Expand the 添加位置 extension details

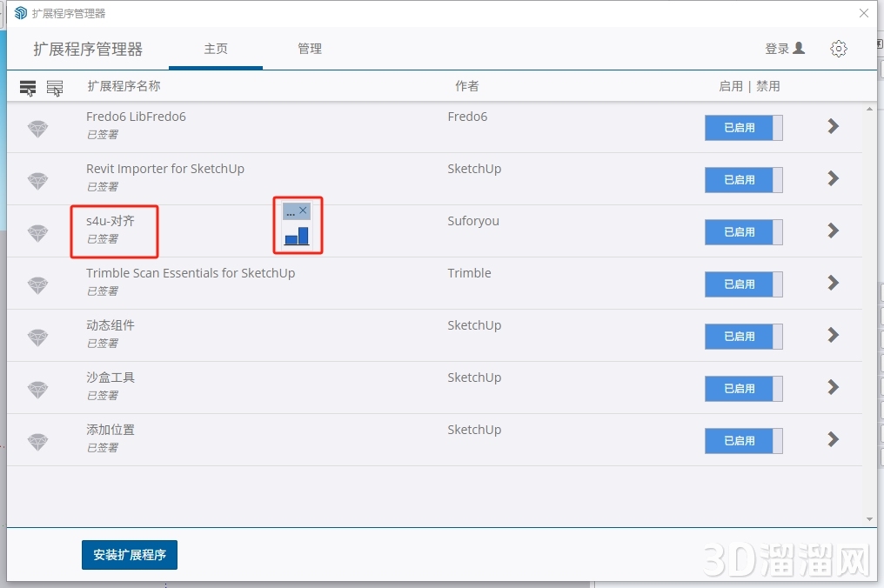tap(833, 439)
